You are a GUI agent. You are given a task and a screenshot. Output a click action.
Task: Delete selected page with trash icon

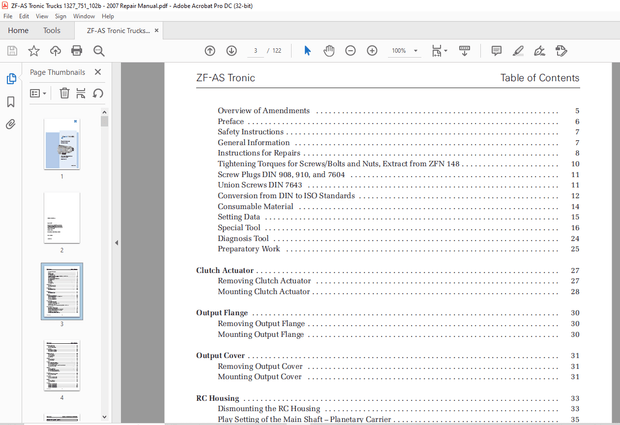coord(64,93)
